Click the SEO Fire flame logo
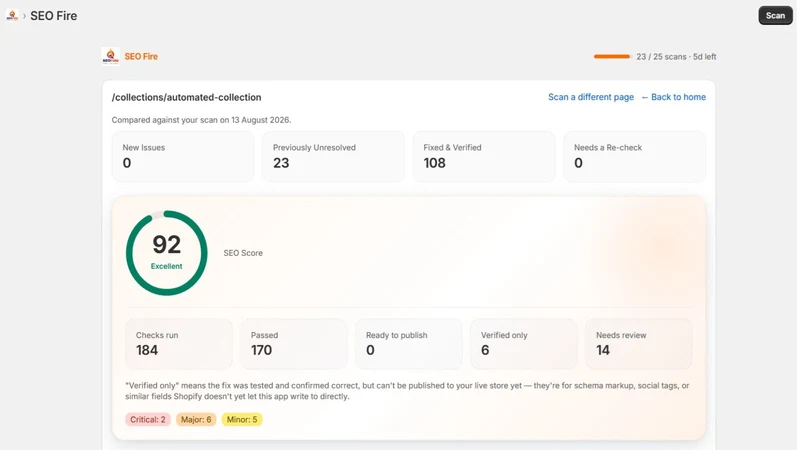Screen dimensions: 800x450 (111, 56)
